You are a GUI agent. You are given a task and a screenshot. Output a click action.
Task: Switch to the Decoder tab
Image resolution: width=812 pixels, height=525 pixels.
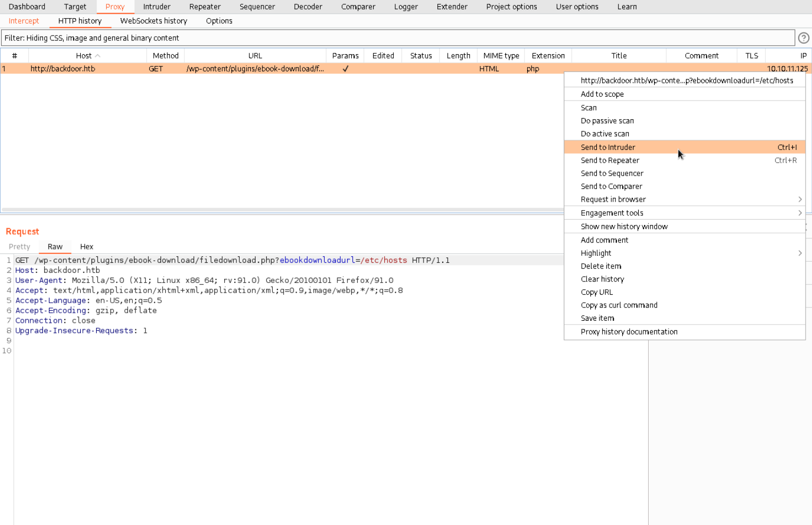point(308,6)
